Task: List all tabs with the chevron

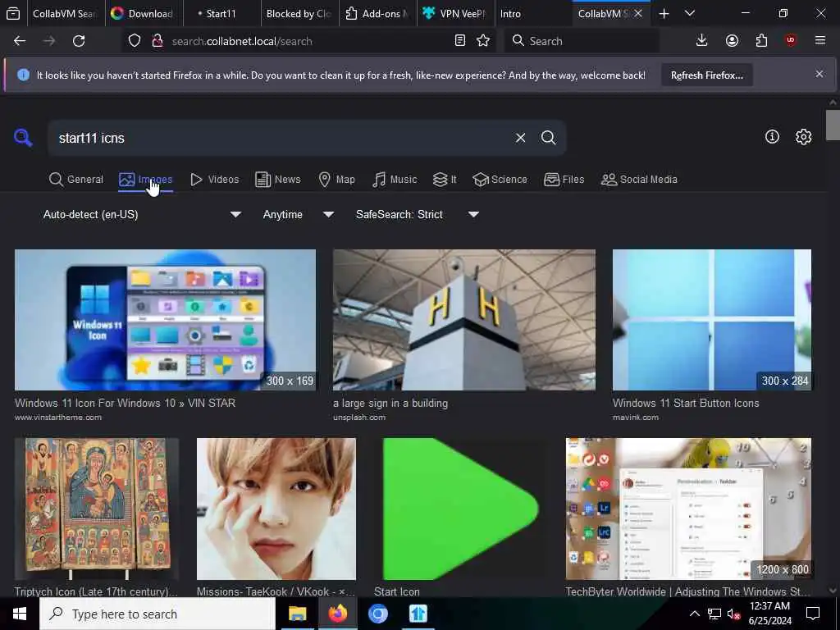Action: point(690,13)
